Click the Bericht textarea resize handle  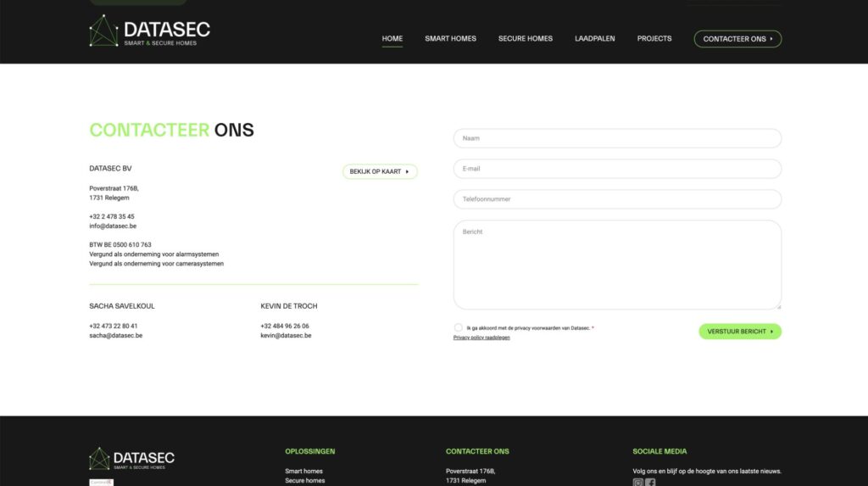pyautogui.click(x=778, y=306)
